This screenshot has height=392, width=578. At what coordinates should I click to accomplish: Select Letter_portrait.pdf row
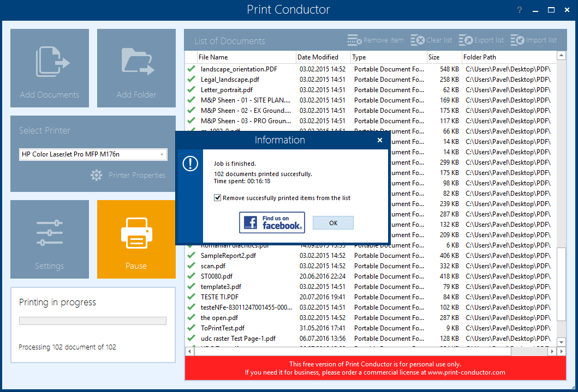click(x=370, y=90)
